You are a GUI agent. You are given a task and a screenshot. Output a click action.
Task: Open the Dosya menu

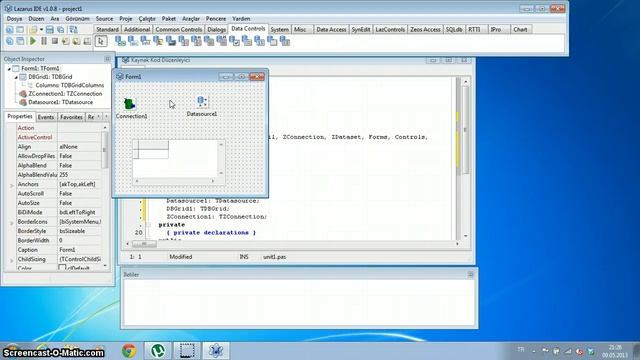pos(14,19)
